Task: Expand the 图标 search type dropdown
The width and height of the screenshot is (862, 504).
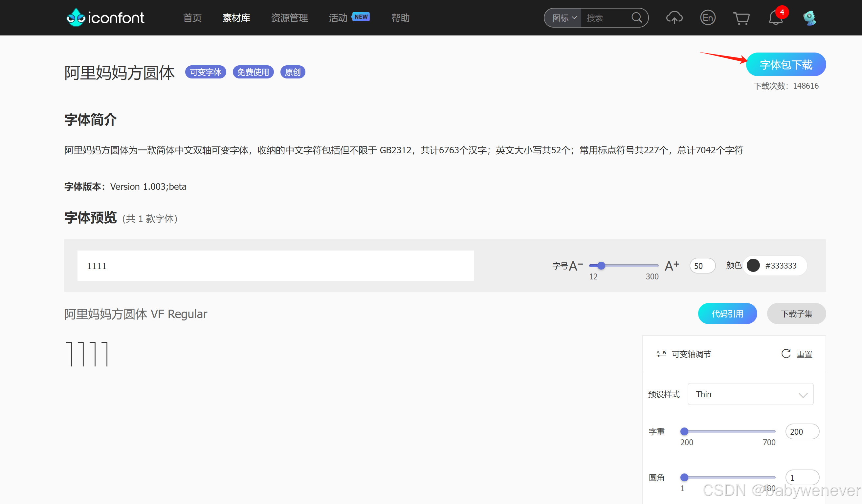Action: (x=564, y=18)
